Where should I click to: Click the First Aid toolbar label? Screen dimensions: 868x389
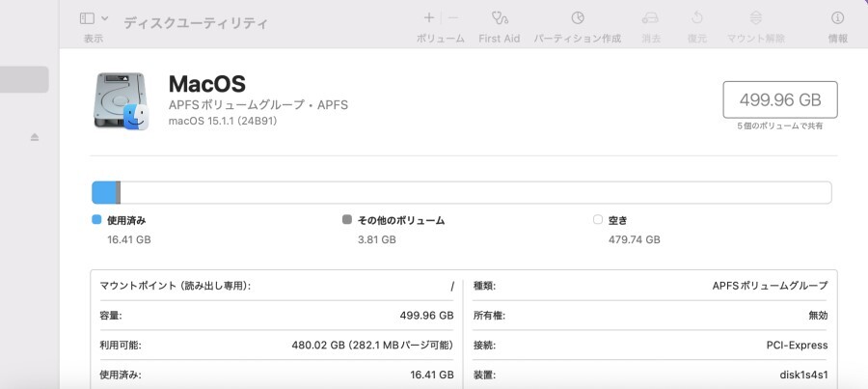point(500,39)
